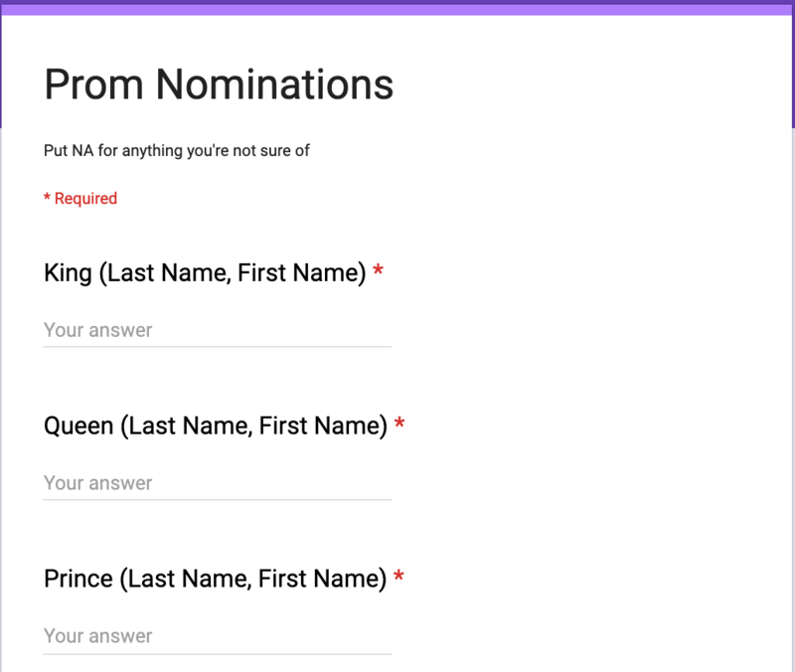Screen dimensions: 795x672
Task: Click the asterisk before the Required notice
Action: 47,197
